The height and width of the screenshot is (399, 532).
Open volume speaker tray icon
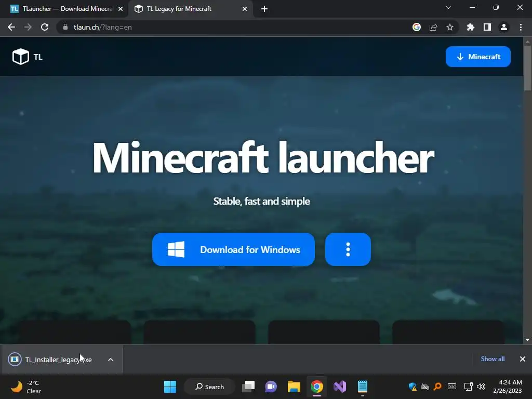pos(481,387)
